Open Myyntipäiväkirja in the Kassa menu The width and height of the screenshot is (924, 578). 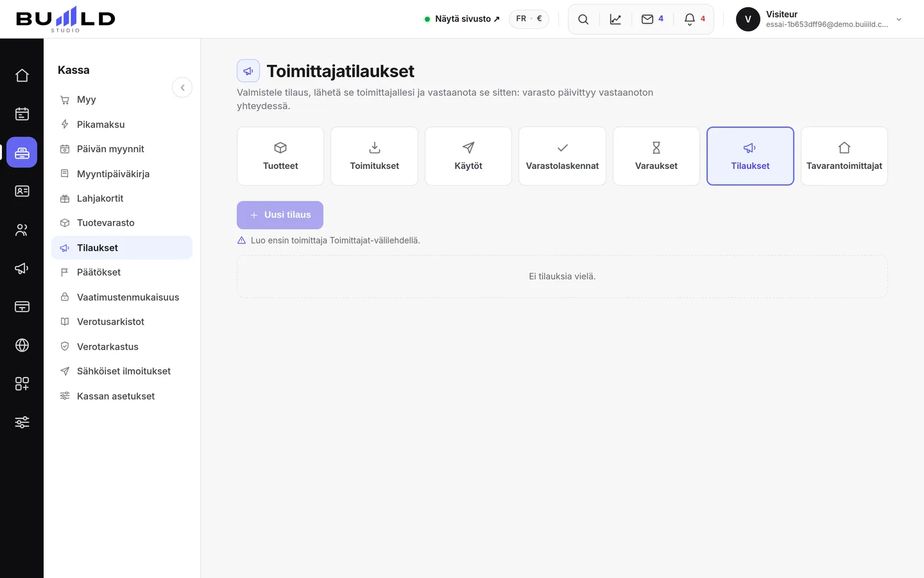pyautogui.click(x=122, y=174)
